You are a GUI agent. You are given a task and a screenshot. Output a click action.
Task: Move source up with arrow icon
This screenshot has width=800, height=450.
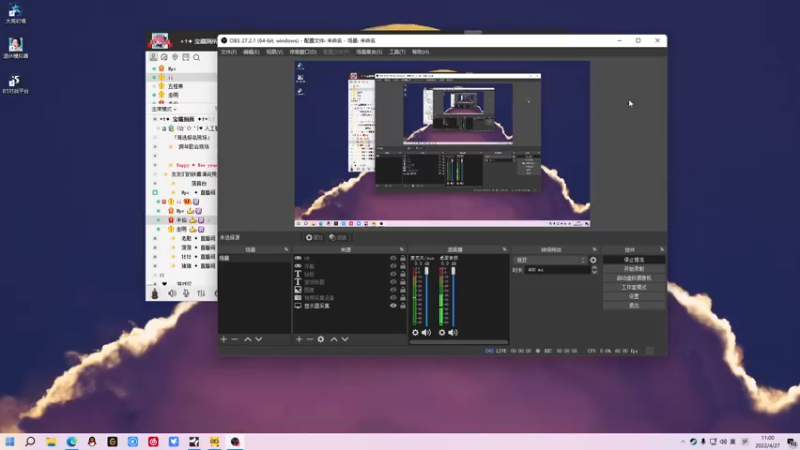(334, 339)
